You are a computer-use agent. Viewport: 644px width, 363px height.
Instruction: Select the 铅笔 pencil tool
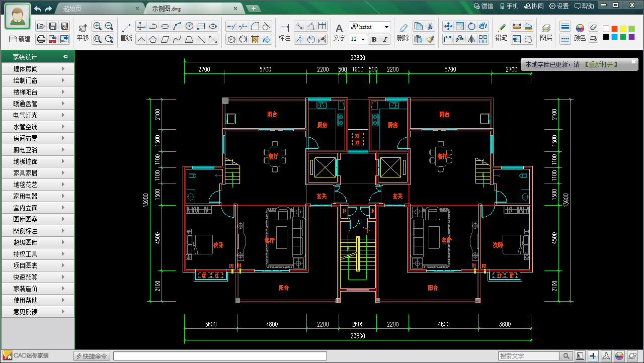(x=501, y=32)
